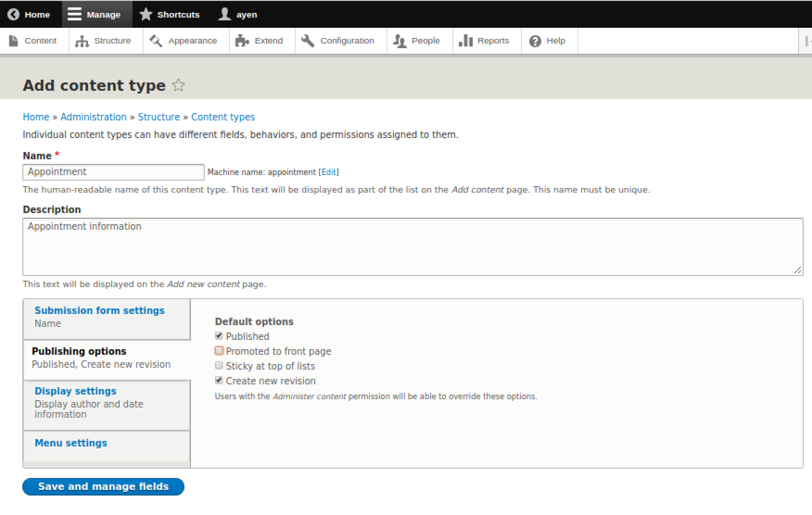
Task: Click the Help question mark icon
Action: click(535, 41)
